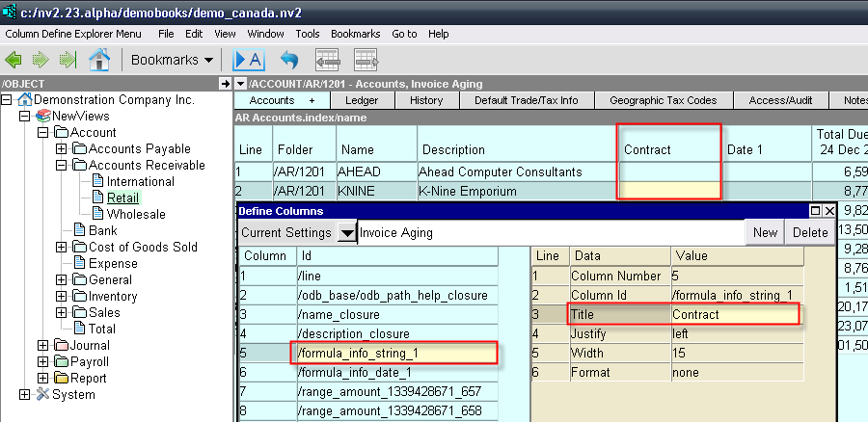Screen dimensions: 868x422
Task: Select the Geographic Tax Codes tab
Action: click(664, 100)
